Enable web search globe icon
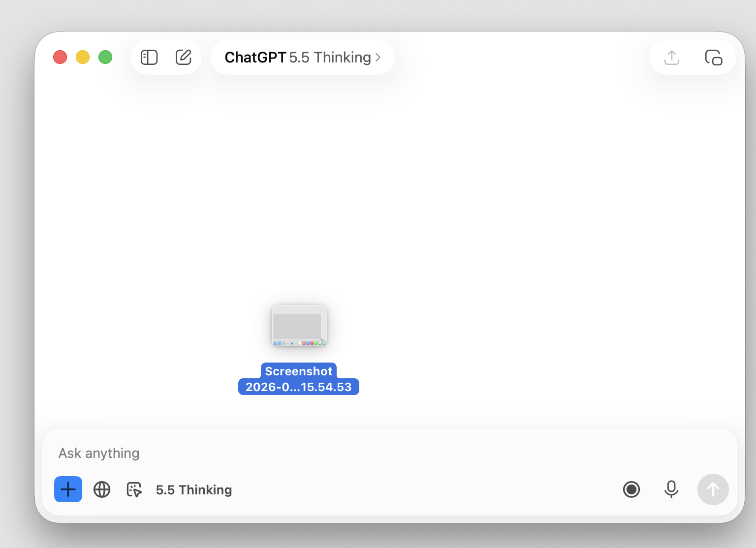 click(x=102, y=489)
